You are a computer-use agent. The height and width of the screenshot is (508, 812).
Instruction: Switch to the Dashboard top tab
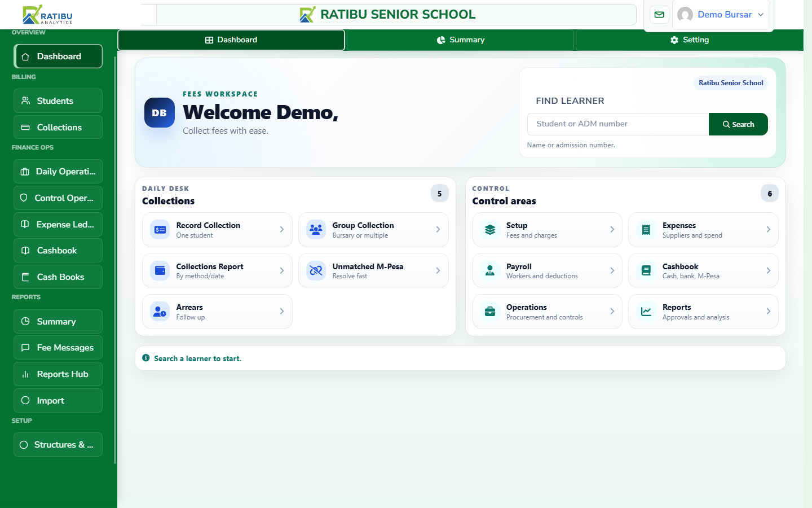[x=231, y=40]
